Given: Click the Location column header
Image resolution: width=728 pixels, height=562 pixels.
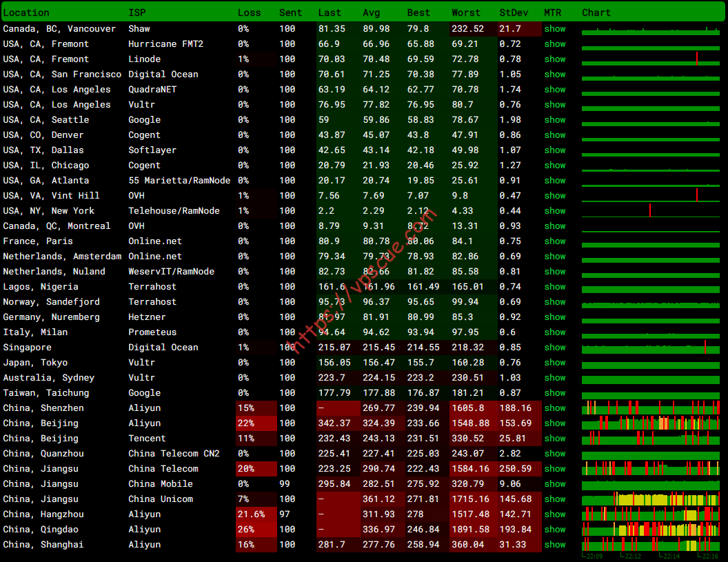Looking at the screenshot, I should (x=26, y=13).
